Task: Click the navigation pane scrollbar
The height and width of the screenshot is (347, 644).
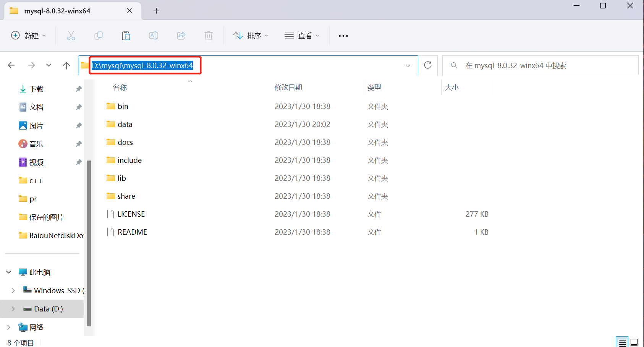Action: coord(89,243)
